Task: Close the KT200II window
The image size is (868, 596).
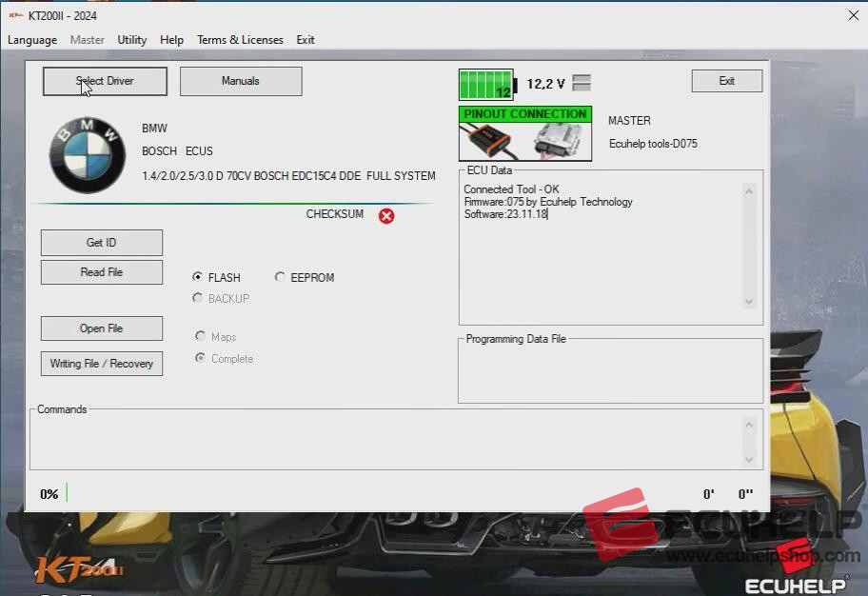Action: point(854,15)
